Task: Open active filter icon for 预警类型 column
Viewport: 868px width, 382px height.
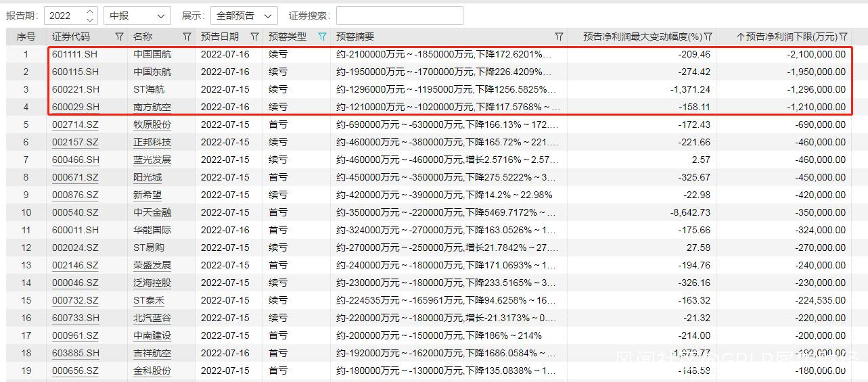Action: 323,37
